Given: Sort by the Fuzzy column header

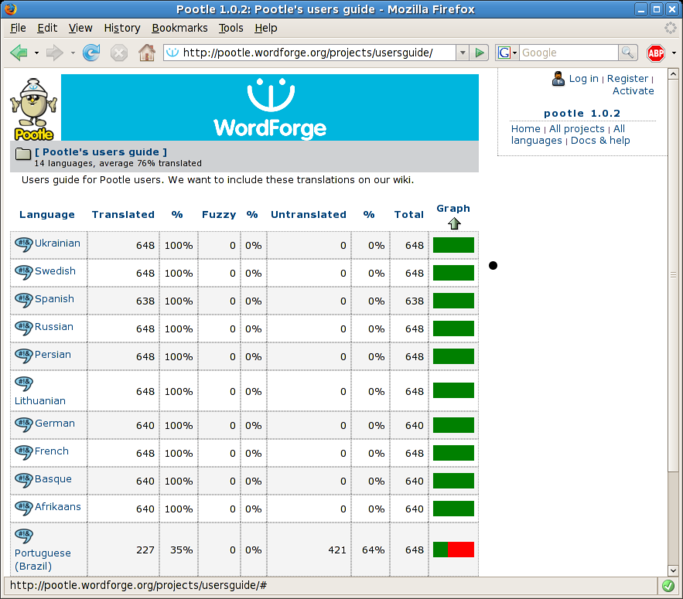Looking at the screenshot, I should point(219,214).
